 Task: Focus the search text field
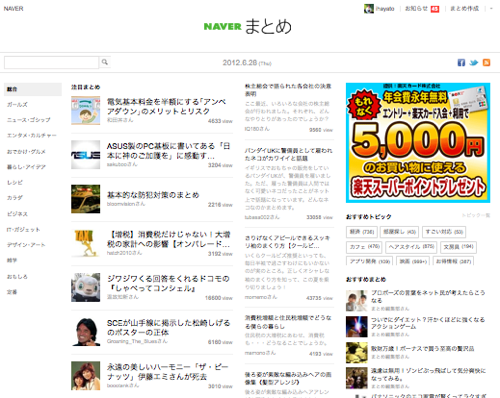pos(51,62)
